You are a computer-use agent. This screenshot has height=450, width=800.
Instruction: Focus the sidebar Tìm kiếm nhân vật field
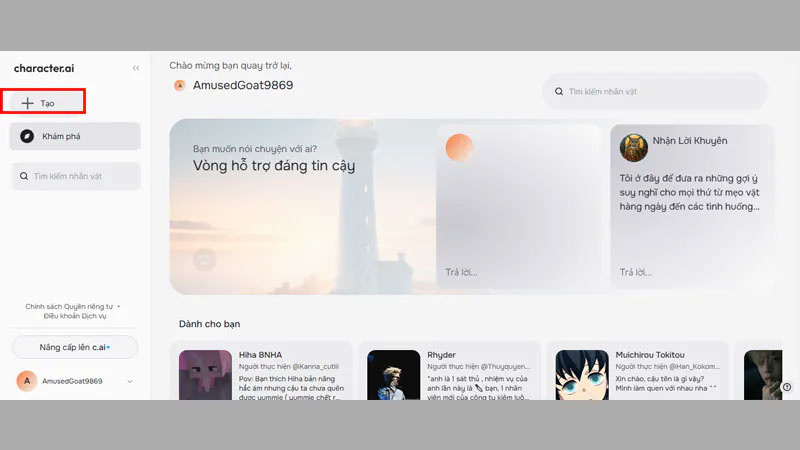coord(76,176)
